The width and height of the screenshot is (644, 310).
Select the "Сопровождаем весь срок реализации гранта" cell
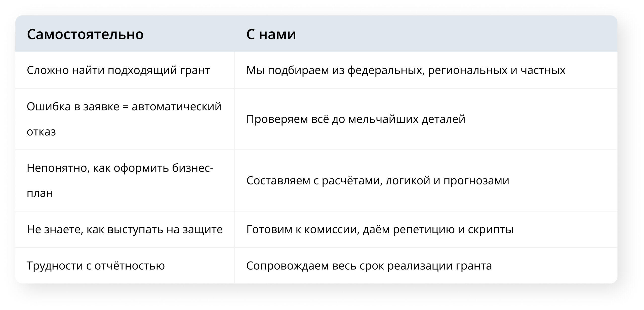[426, 266]
